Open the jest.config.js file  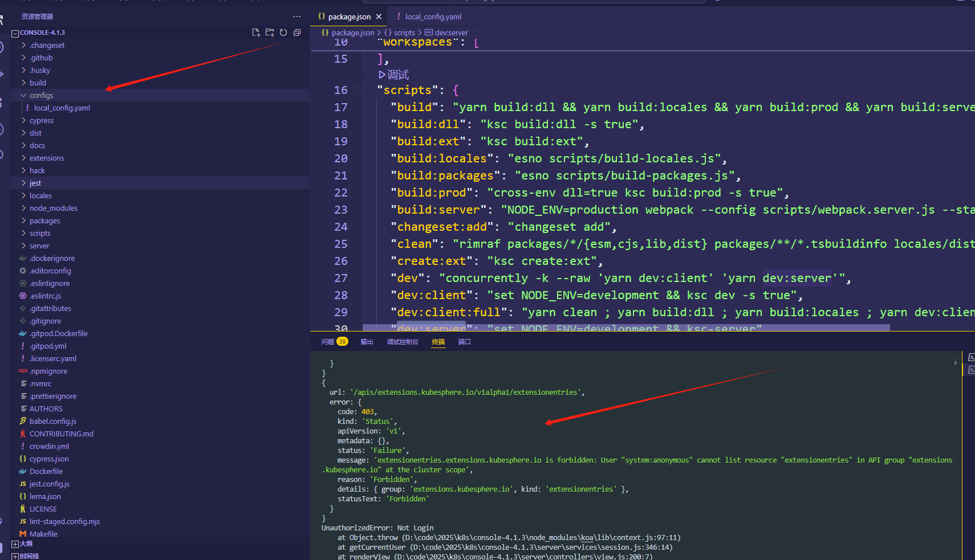click(49, 484)
